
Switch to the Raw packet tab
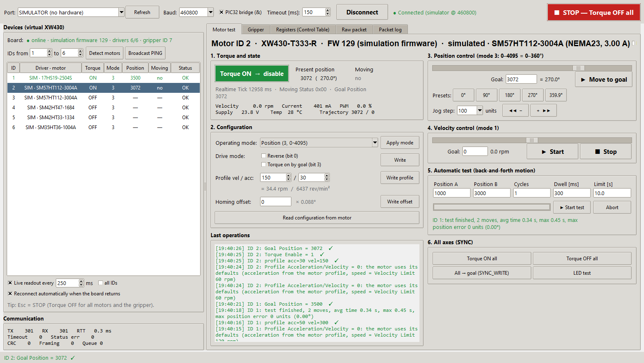pyautogui.click(x=354, y=30)
